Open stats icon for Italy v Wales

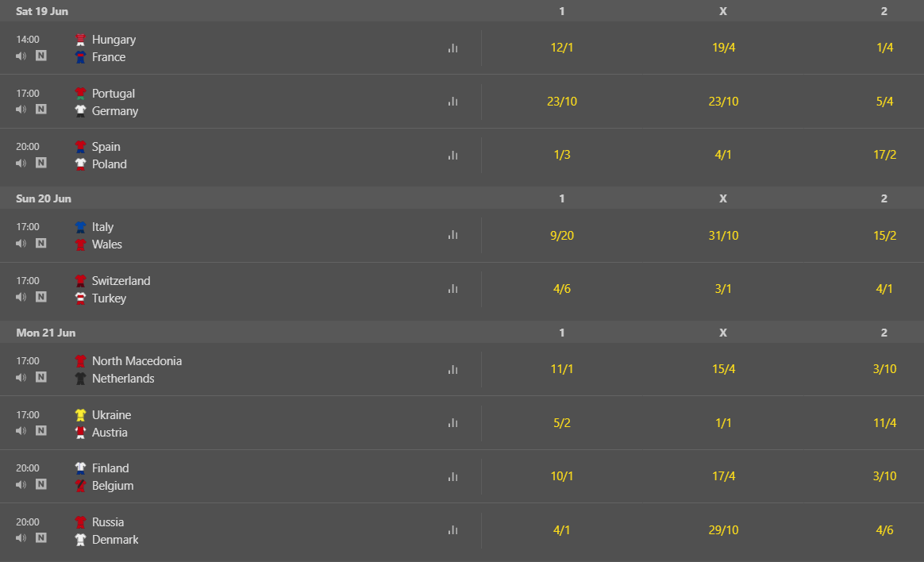coord(452,235)
